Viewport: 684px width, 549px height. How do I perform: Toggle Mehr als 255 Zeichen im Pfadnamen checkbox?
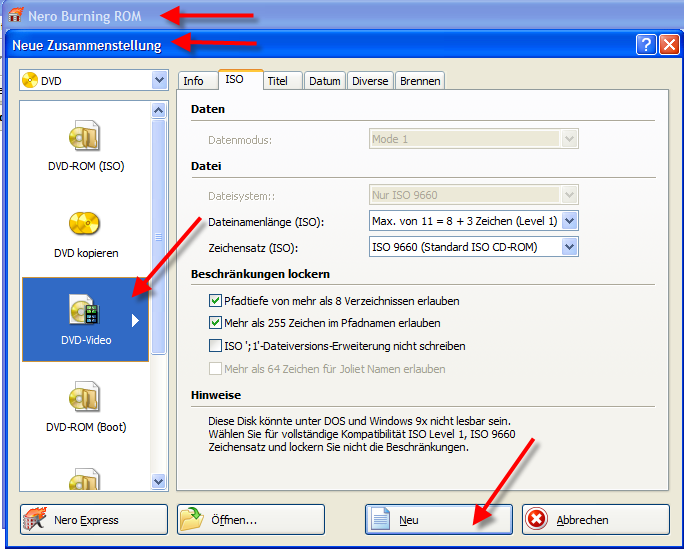coord(215,323)
